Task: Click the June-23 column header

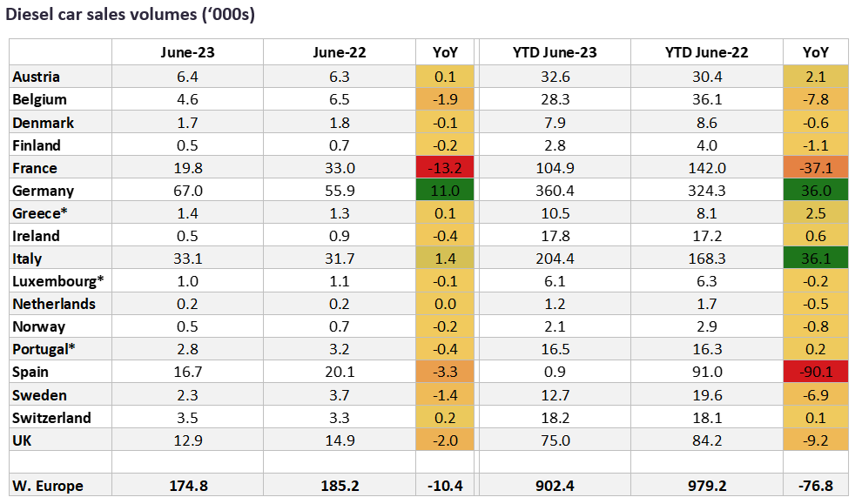Action: click(187, 52)
